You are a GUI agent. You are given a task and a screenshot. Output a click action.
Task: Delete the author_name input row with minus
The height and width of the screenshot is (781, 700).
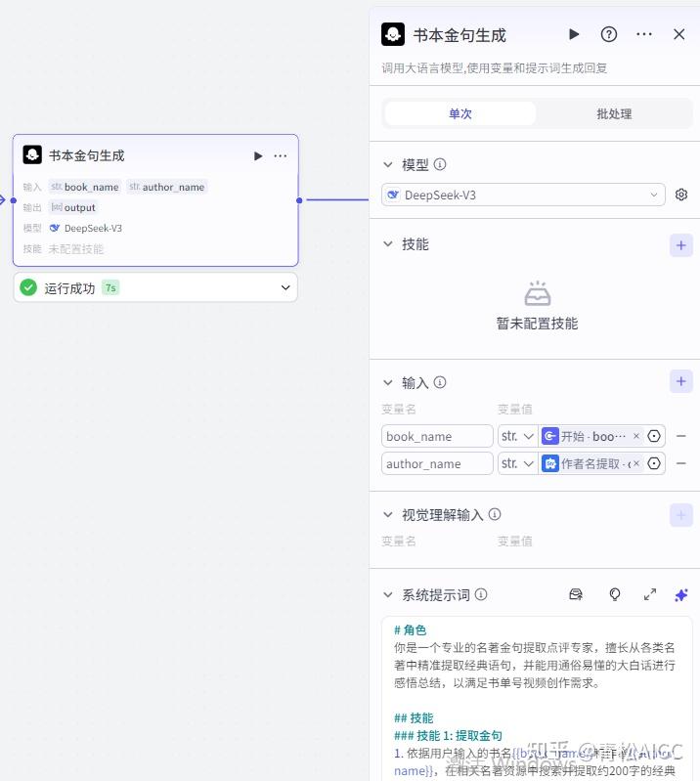click(x=681, y=463)
